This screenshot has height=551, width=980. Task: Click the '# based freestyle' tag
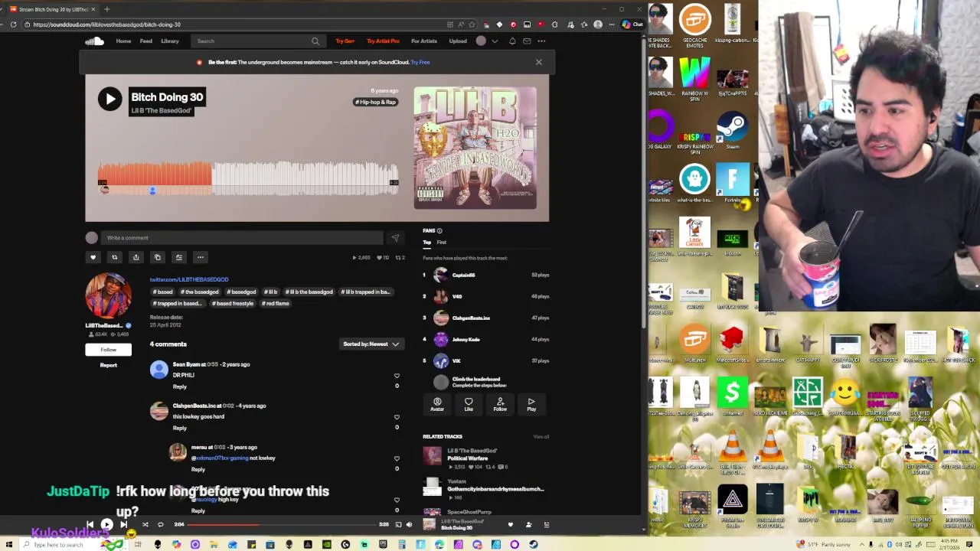233,303
